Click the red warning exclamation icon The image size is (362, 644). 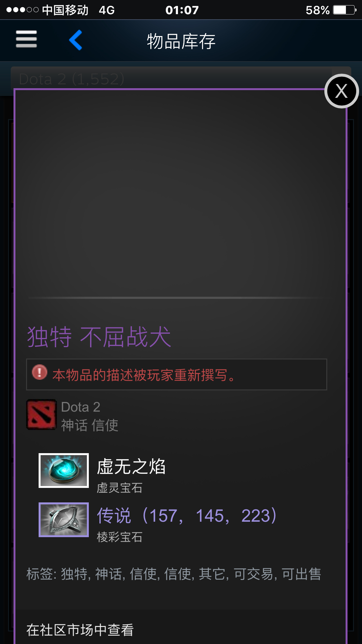tap(40, 372)
